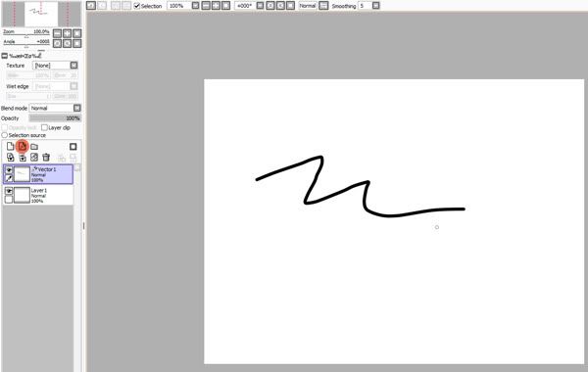Select the Selection source radio option
The image size is (588, 372).
tap(5, 135)
